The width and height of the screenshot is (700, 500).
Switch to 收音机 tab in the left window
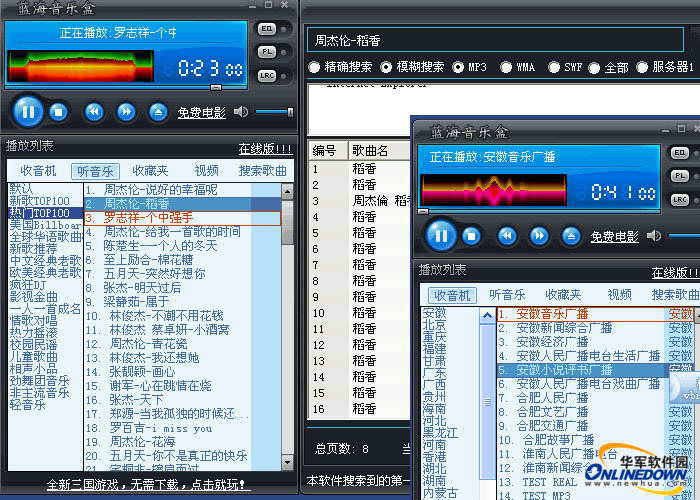click(x=38, y=171)
